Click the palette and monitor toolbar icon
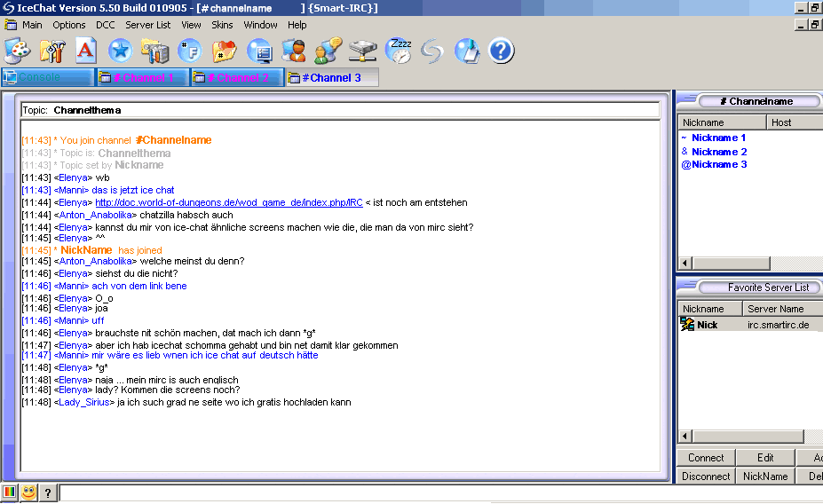823x504 pixels. (x=17, y=51)
